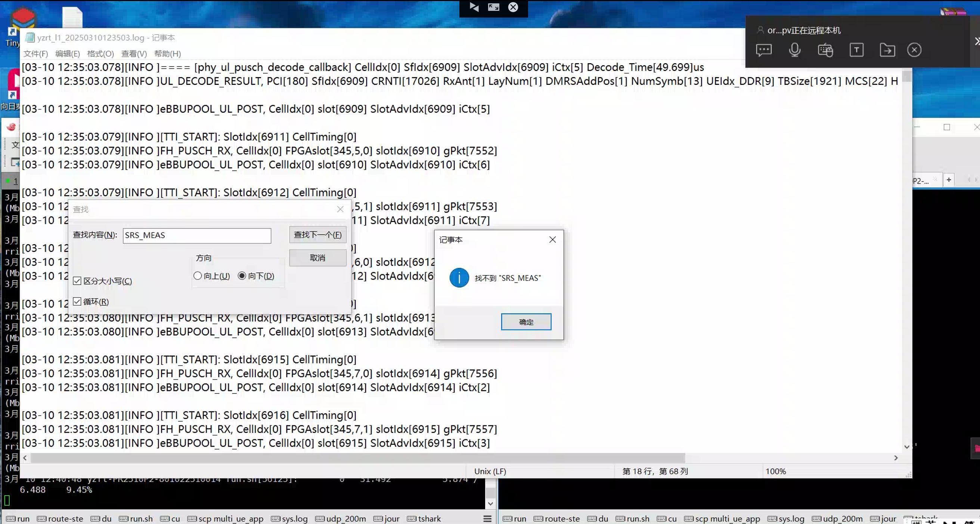End remote session with circled X icon
This screenshot has height=524, width=980.
click(914, 50)
